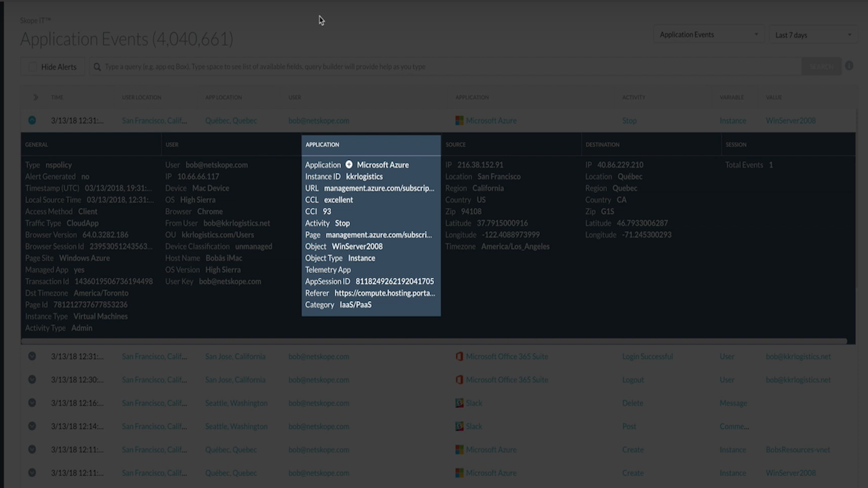Viewport: 868px width, 488px height.
Task: Open the info icon beside Search
Action: tap(849, 66)
